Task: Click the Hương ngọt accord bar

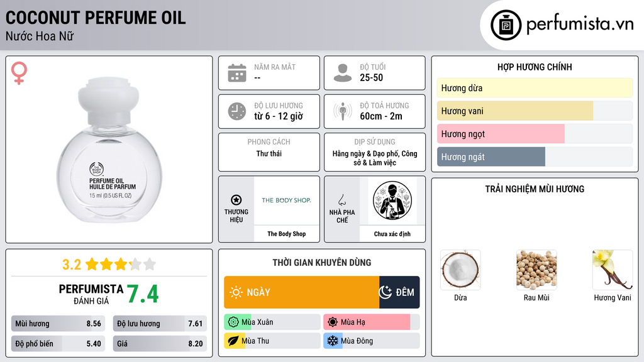Action: (535, 134)
